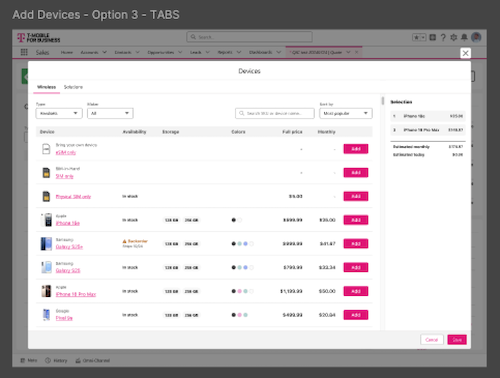Add the Pixel 9a to selection
The image size is (500, 378).
(x=356, y=315)
